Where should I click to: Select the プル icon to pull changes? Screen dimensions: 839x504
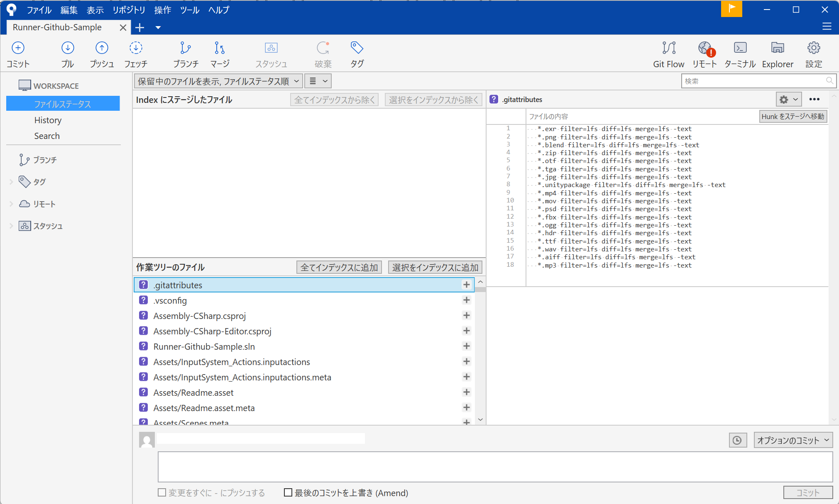pyautogui.click(x=68, y=54)
